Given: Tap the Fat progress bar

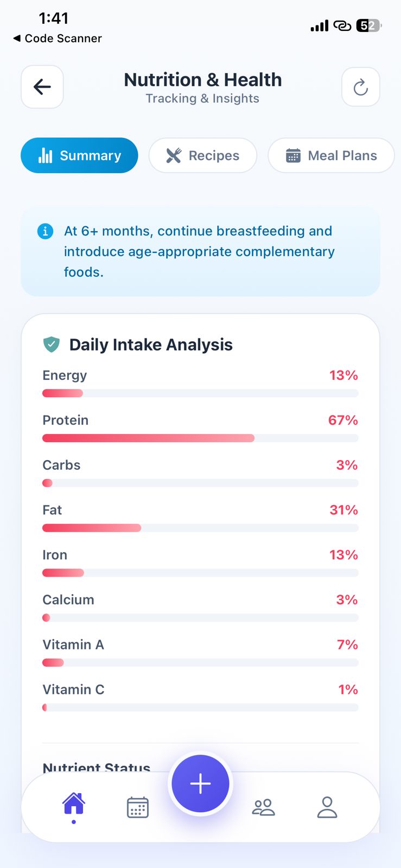Looking at the screenshot, I should click(200, 528).
